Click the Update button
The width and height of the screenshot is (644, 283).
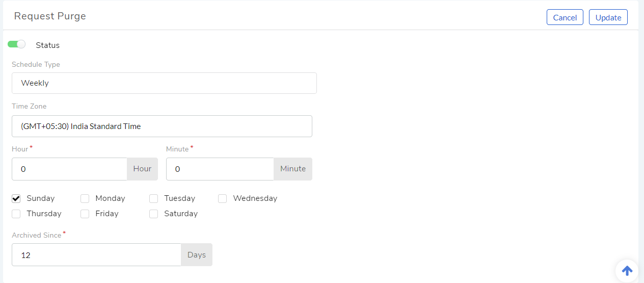(x=608, y=17)
